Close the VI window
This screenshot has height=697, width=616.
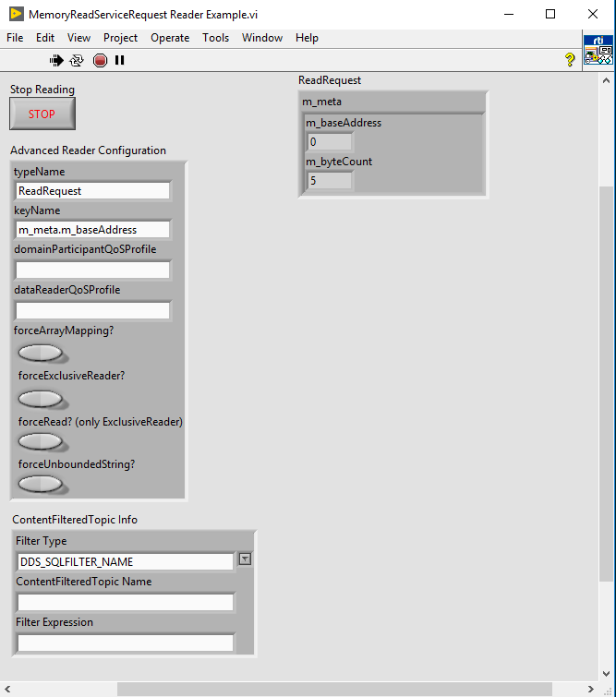(x=592, y=14)
